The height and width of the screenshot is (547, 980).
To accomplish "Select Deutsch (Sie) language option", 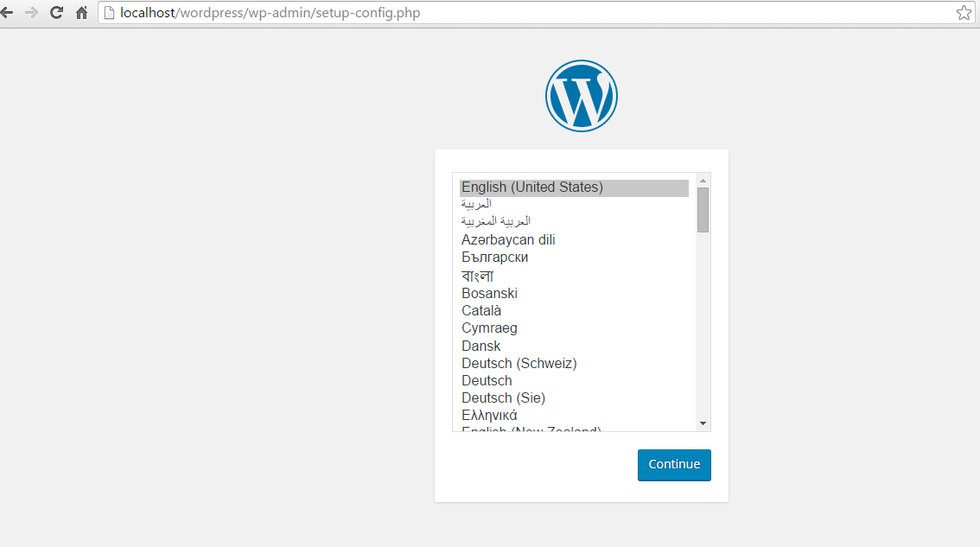I will pos(574,398).
